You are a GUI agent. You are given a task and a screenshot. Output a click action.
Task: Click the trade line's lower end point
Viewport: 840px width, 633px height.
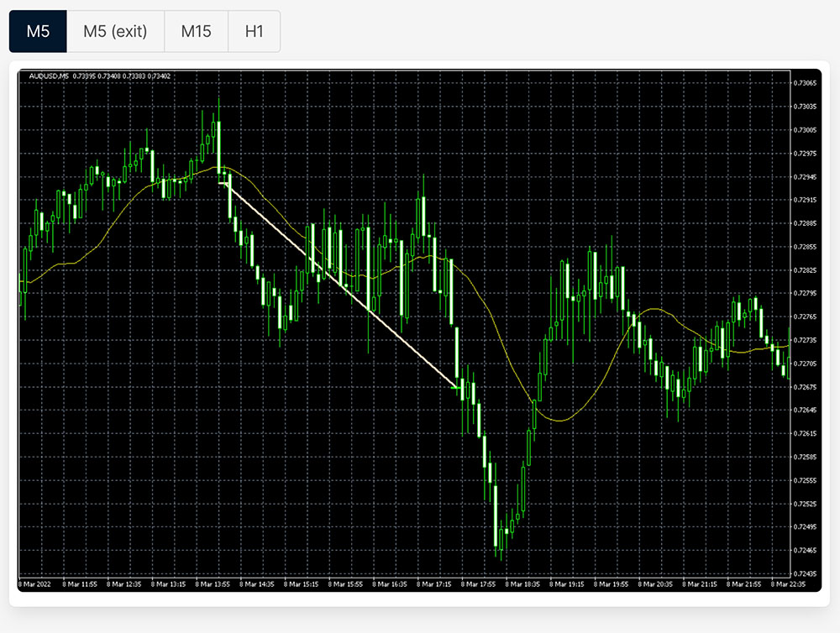pos(459,388)
